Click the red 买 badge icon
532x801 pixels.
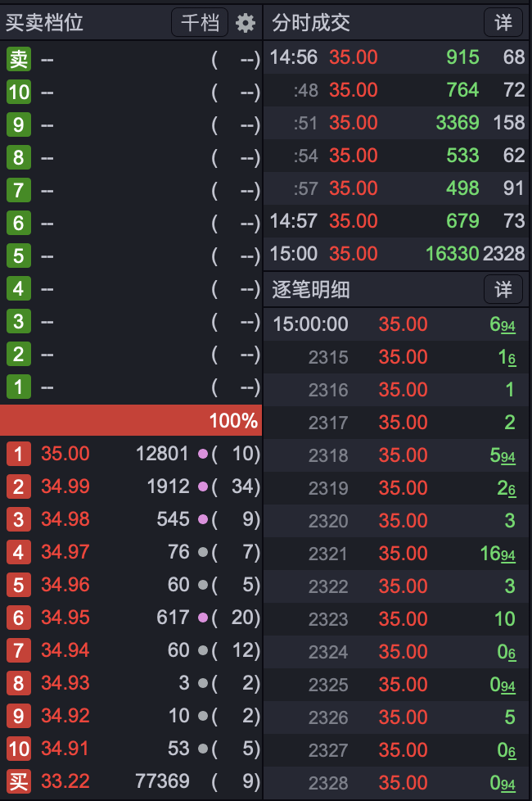[19, 781]
